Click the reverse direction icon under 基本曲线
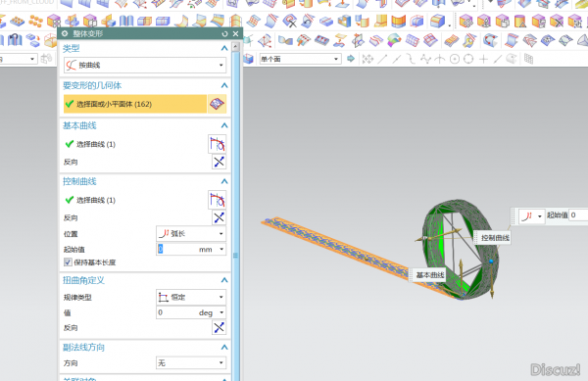Screen dimensions: 588x381 click(219, 162)
